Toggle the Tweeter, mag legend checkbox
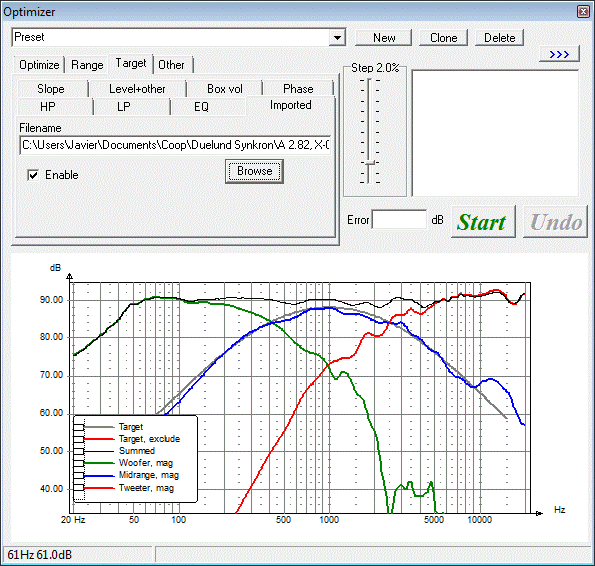 point(79,488)
